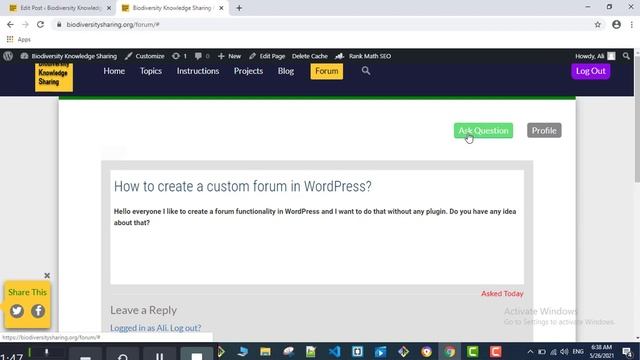The height and width of the screenshot is (360, 640).
Task: Open the notification center icon
Action: (x=627, y=351)
